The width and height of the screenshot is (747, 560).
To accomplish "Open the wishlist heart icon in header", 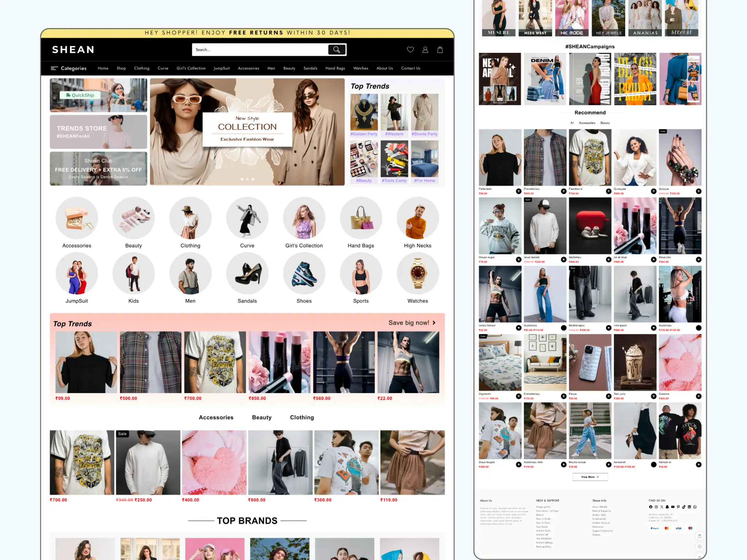I will [x=411, y=50].
